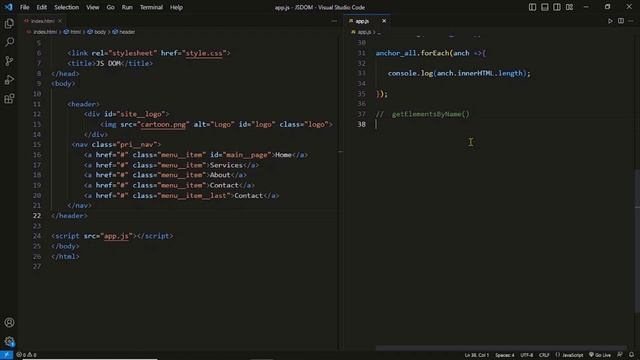Open the notifications bell icon

632,355
